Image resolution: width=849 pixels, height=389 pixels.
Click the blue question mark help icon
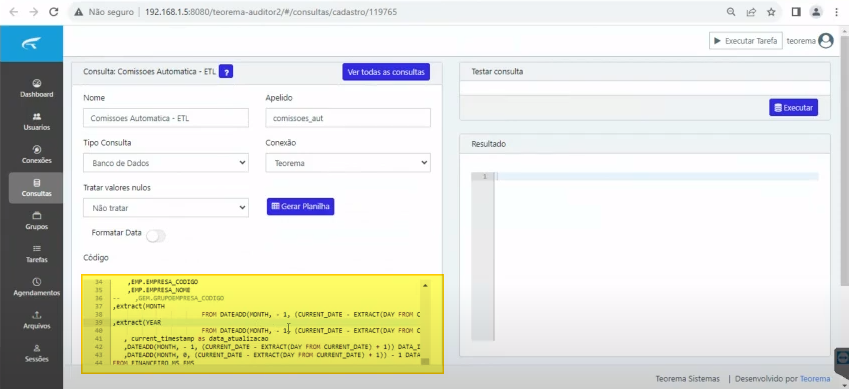tap(226, 72)
